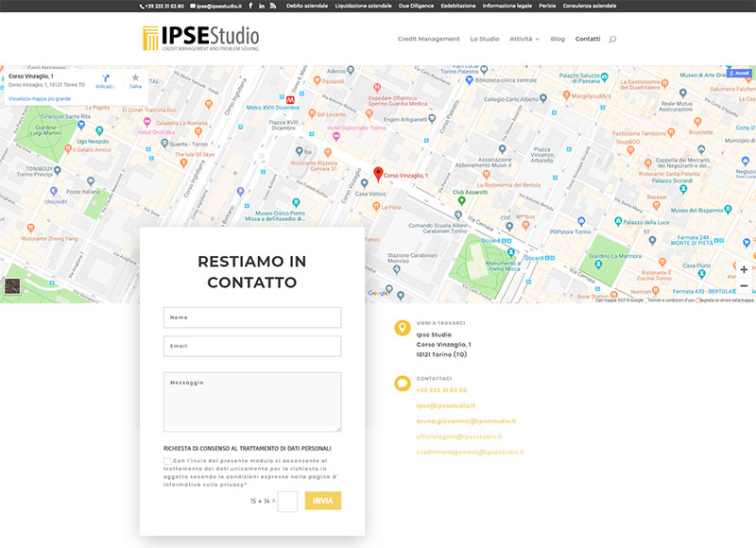Click the Museo Civico Pietro Micca marker

point(296,203)
